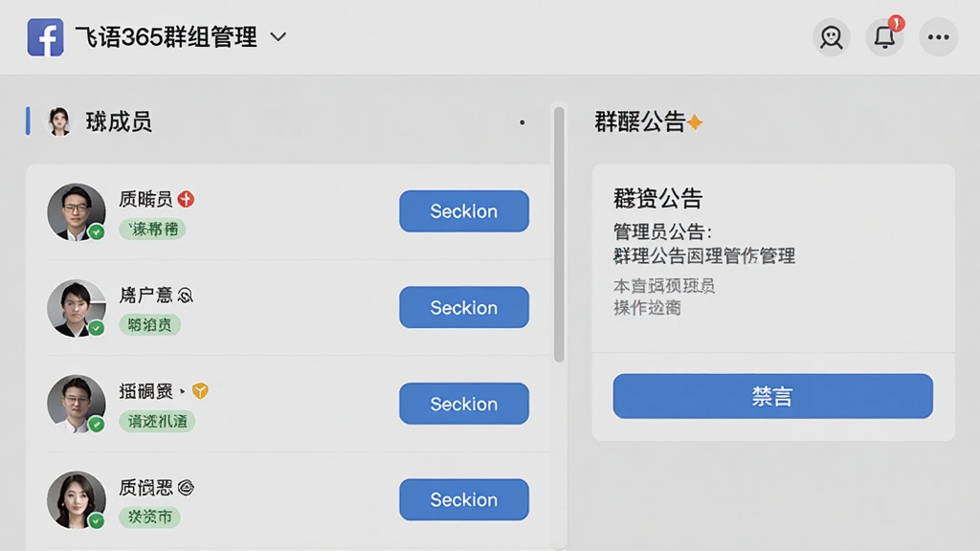
Task: Open third member's profile photo
Action: pos(77,404)
